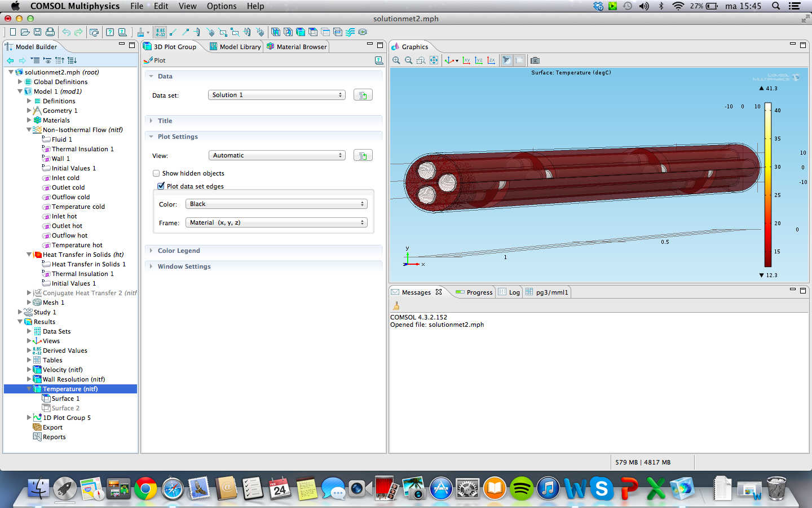Image resolution: width=812 pixels, height=508 pixels.
Task: Select the Export node in Results
Action: click(x=52, y=427)
